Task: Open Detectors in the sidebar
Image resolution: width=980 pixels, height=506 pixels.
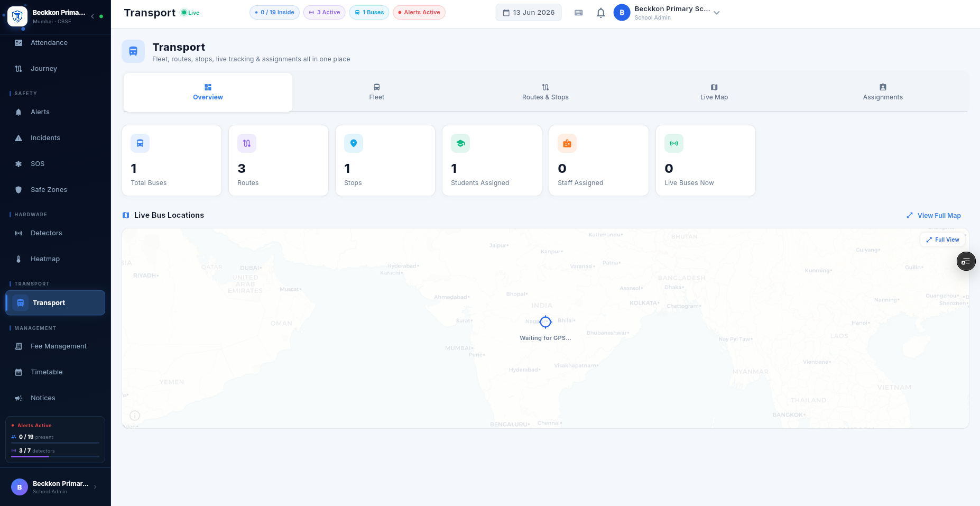Action: 55,233
